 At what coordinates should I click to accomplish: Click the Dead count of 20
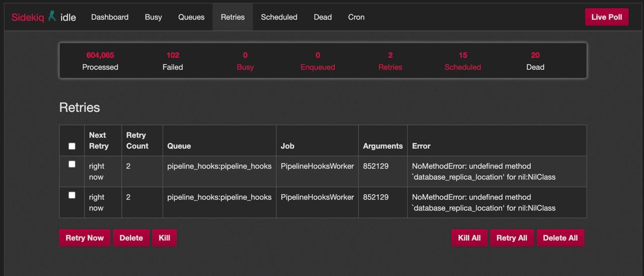pos(535,55)
